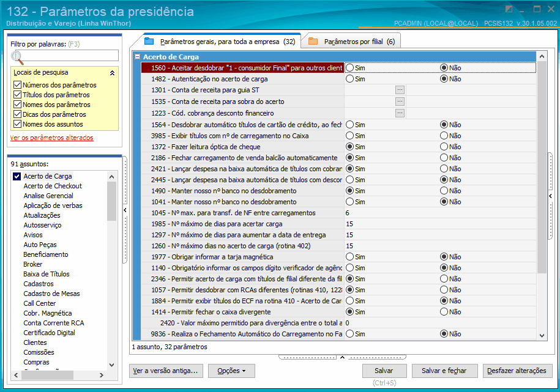Select Conta Corrente RCA subject
Screen dimensions: 560x392
[x=54, y=323]
